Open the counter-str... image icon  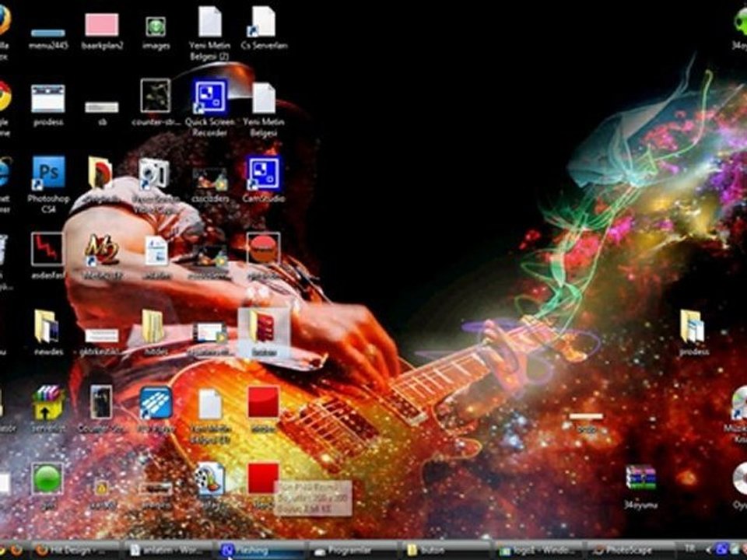(x=156, y=96)
